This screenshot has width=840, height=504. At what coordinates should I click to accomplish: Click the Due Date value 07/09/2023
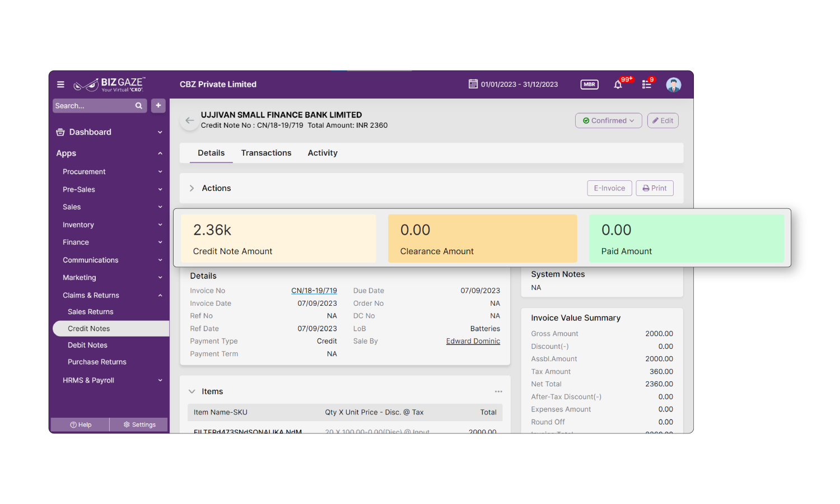click(x=480, y=291)
